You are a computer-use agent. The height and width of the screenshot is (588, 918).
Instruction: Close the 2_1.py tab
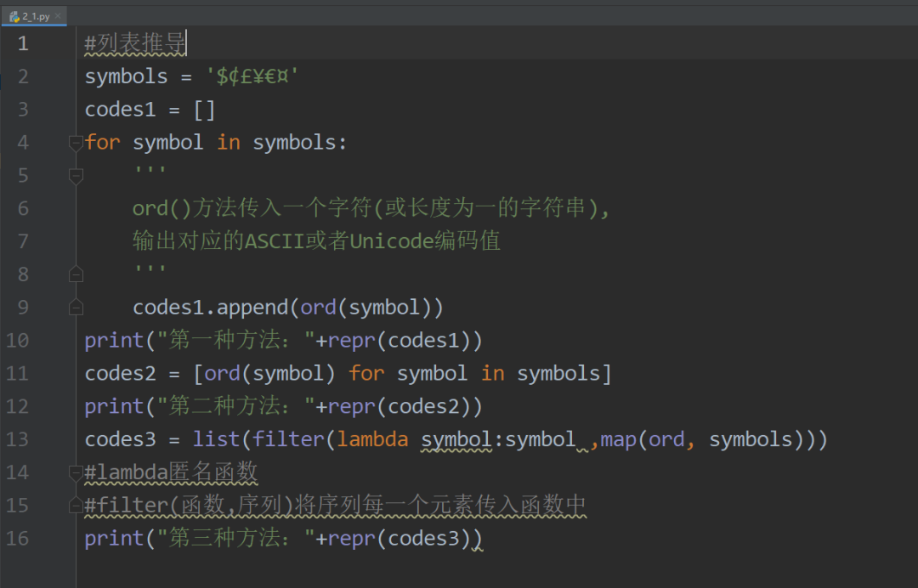coord(58,16)
